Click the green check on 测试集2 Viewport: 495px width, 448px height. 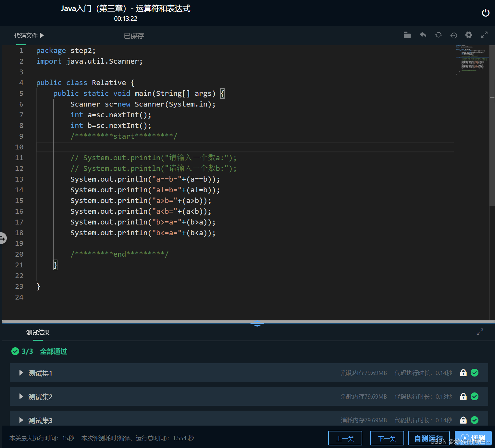tap(475, 396)
